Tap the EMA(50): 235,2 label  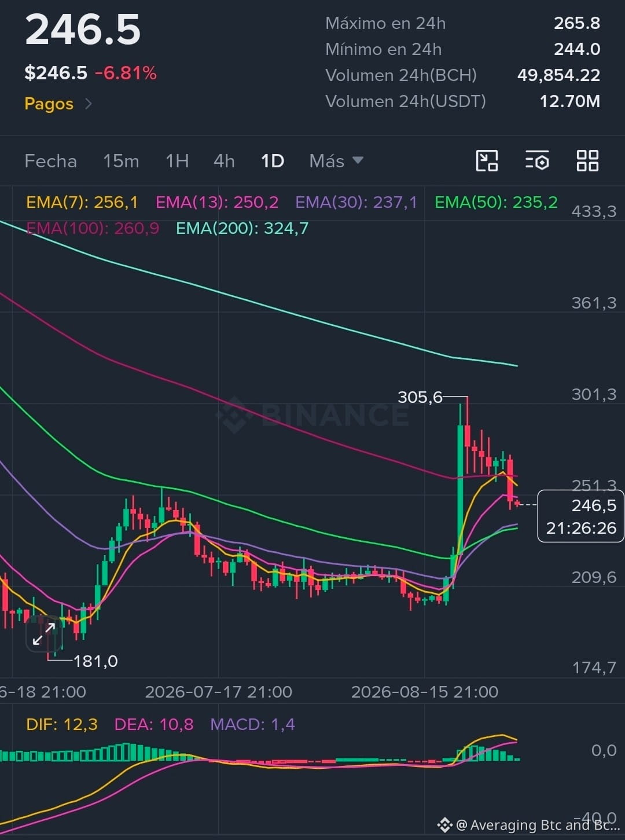(496, 202)
